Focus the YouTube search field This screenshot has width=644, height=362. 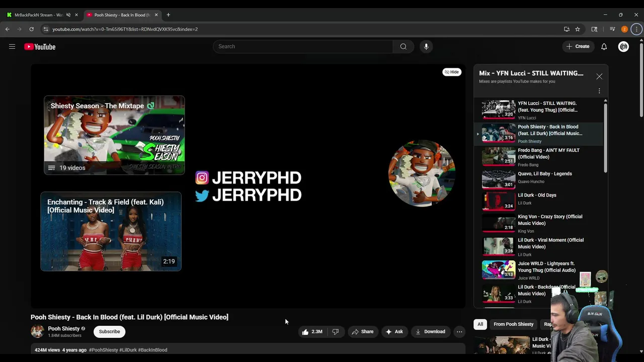click(x=303, y=46)
